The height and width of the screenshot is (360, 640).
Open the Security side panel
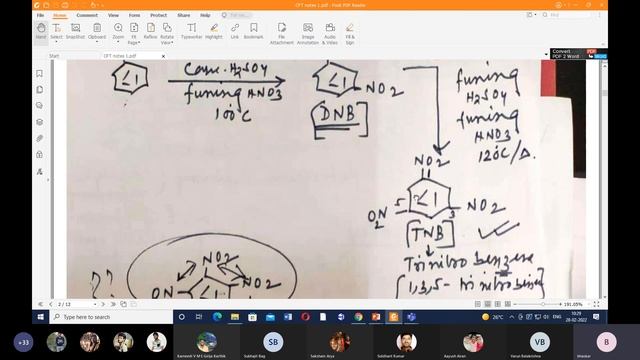40,155
